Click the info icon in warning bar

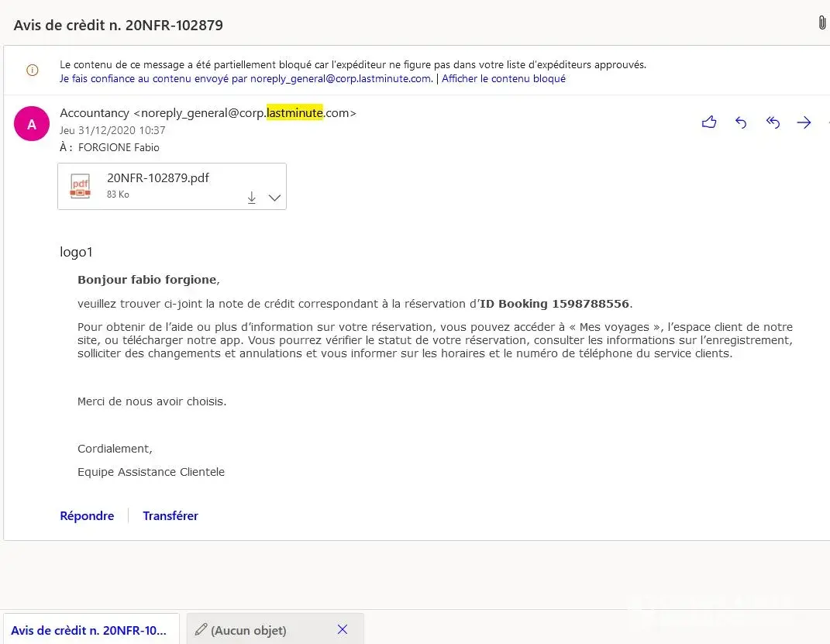[33, 71]
